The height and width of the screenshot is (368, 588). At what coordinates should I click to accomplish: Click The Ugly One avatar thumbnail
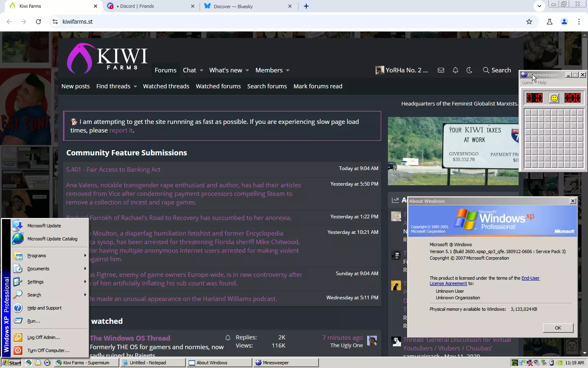[x=372, y=341]
